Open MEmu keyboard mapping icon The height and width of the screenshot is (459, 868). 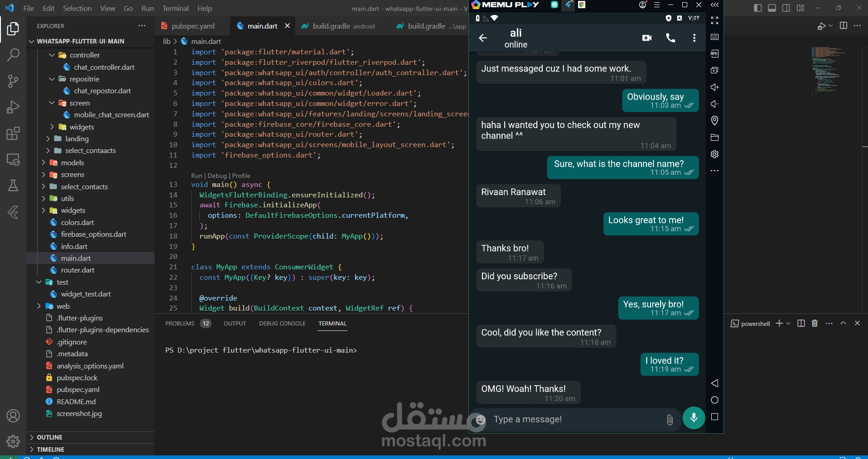pos(714,37)
